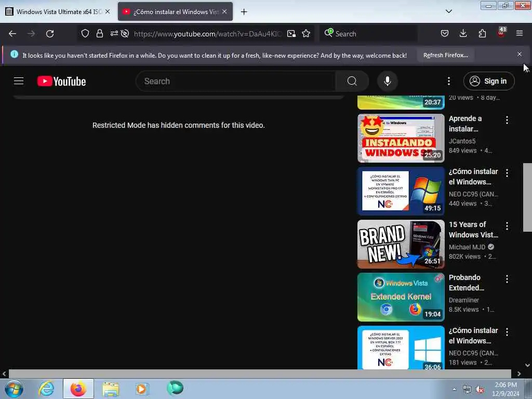Click the horizontal scrollbar left arrow
Image resolution: width=532 pixels, height=399 pixels.
pos(4,374)
